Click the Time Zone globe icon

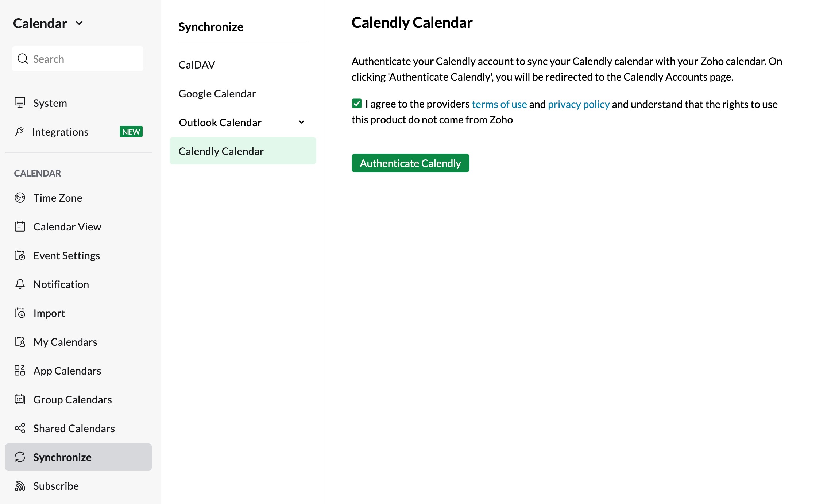tap(20, 198)
